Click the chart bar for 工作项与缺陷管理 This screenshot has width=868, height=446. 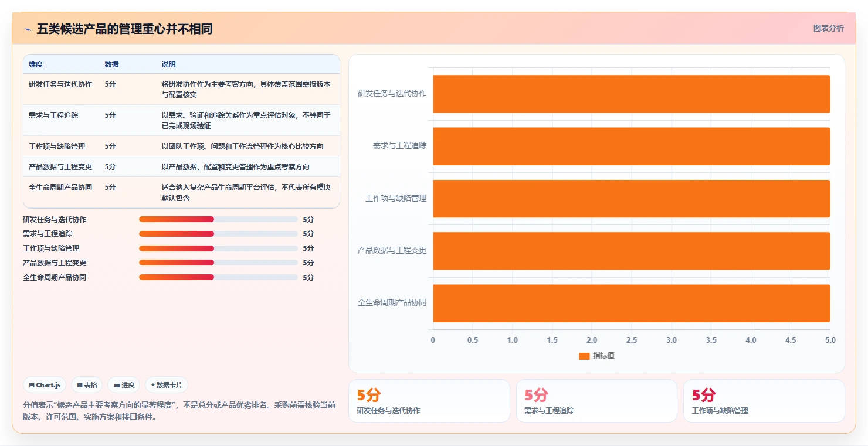[632, 199]
